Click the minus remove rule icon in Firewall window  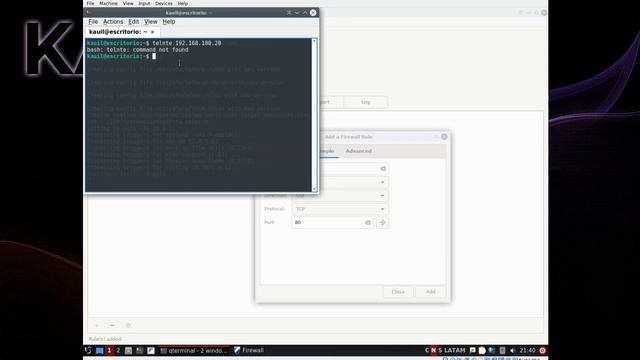pos(112,325)
